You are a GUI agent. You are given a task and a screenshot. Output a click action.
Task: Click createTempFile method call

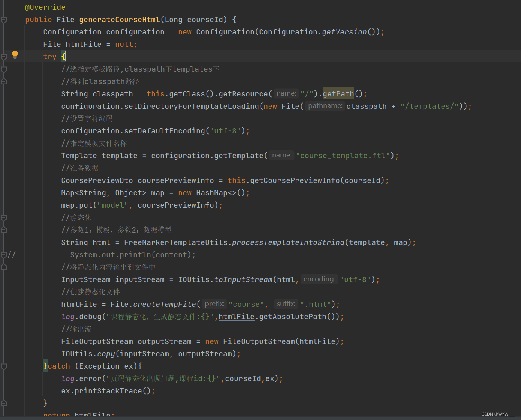click(165, 304)
